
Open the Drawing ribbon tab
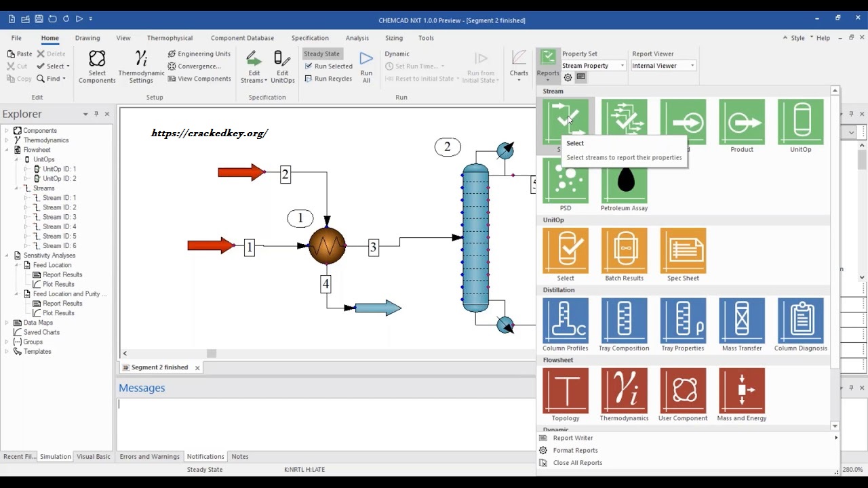pyautogui.click(x=87, y=38)
